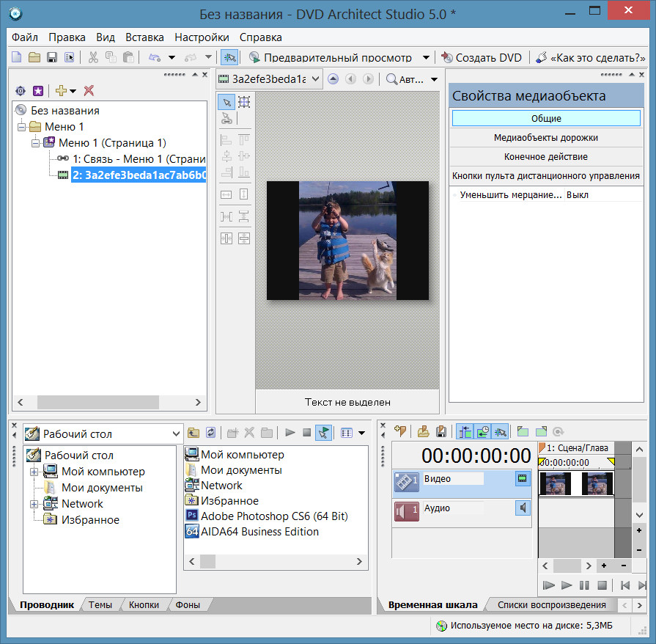
Task: Click the Save project toolbar icon
Action: click(x=52, y=57)
